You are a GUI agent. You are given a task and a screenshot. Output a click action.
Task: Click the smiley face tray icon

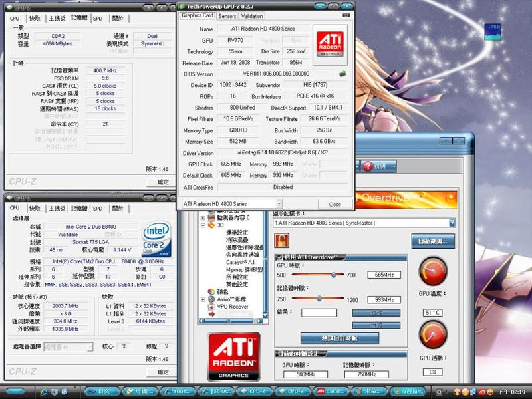(x=490, y=392)
